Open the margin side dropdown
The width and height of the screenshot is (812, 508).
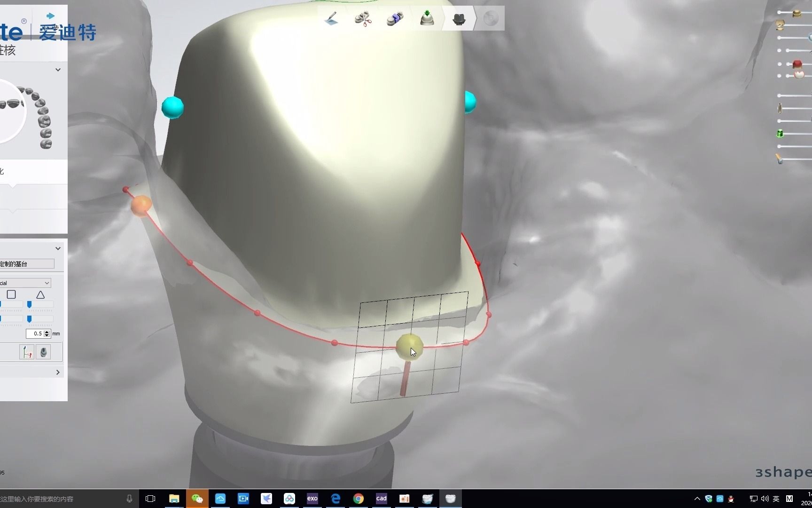25,283
